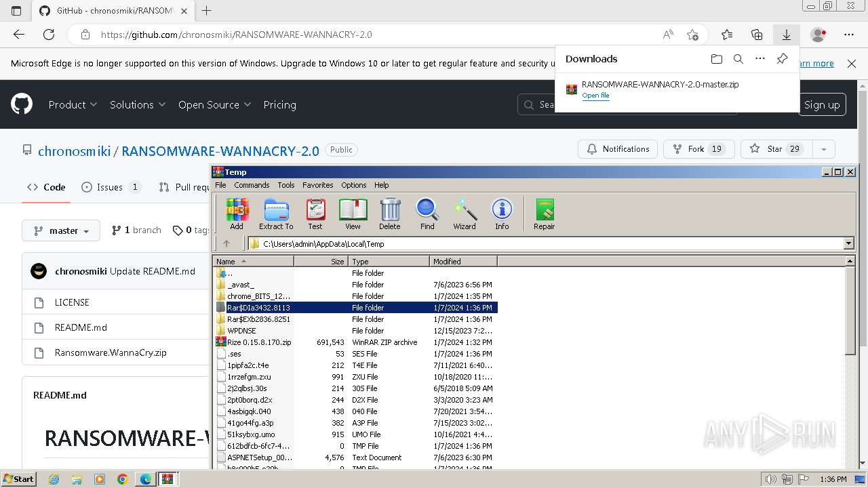Click the Repair toolbar icon

pyautogui.click(x=544, y=213)
